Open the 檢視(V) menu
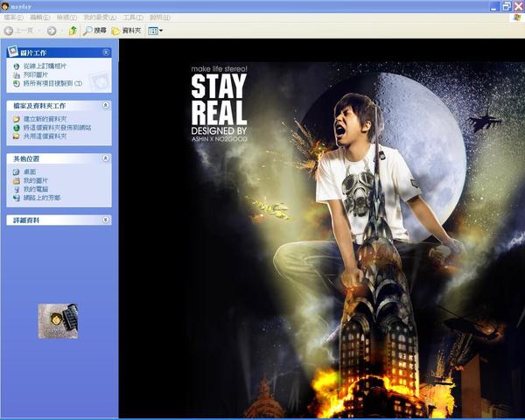Viewport: 525px width, 420px height. [66, 17]
